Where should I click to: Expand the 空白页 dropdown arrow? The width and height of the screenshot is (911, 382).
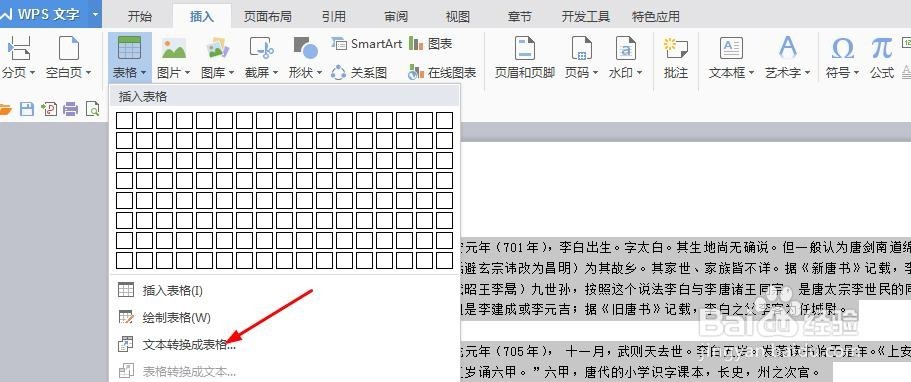click(x=88, y=73)
